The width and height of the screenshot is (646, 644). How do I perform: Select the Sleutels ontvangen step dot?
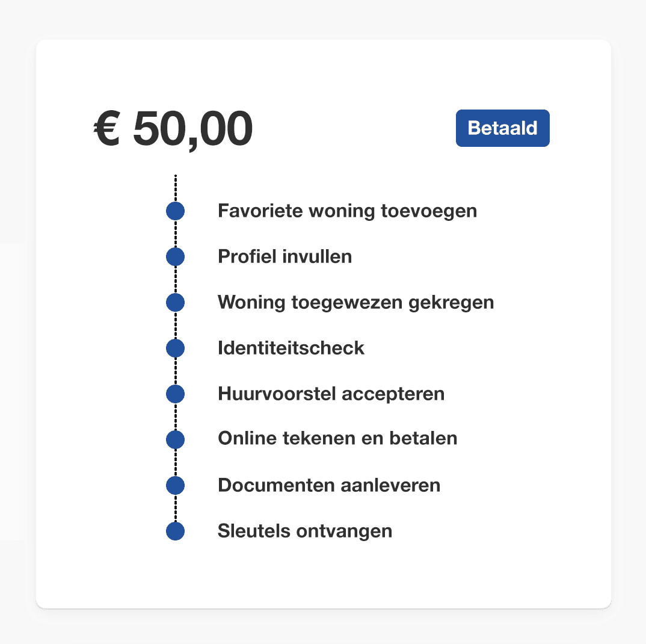coord(175,531)
